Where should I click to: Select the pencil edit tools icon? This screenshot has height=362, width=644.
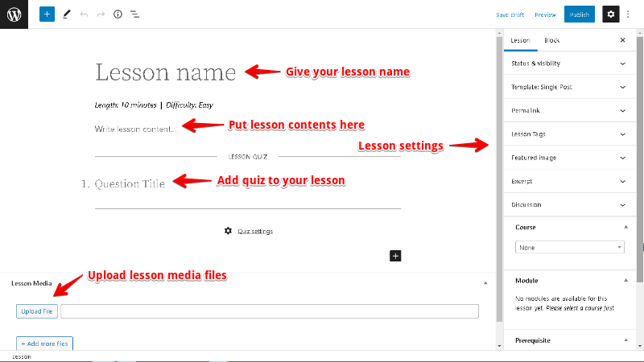coord(67,14)
